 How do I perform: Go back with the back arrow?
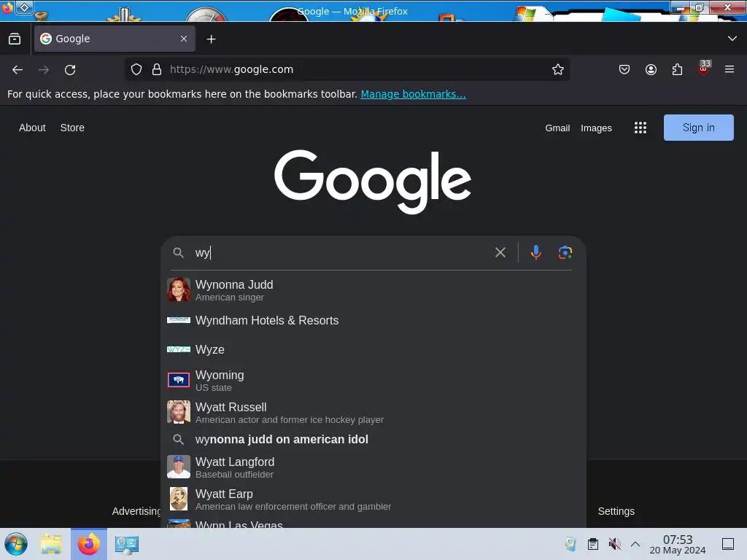[18, 69]
